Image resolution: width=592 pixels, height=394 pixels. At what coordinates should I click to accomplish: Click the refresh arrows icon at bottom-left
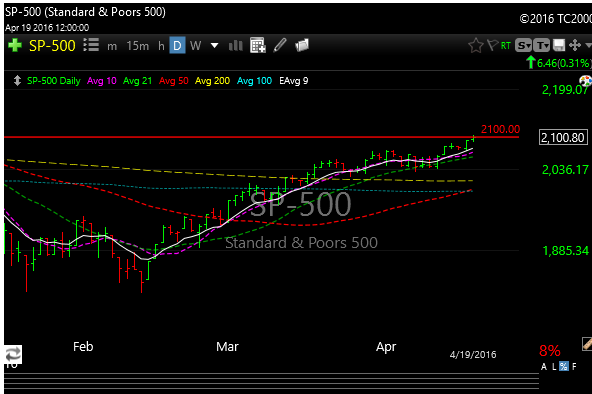(13, 355)
